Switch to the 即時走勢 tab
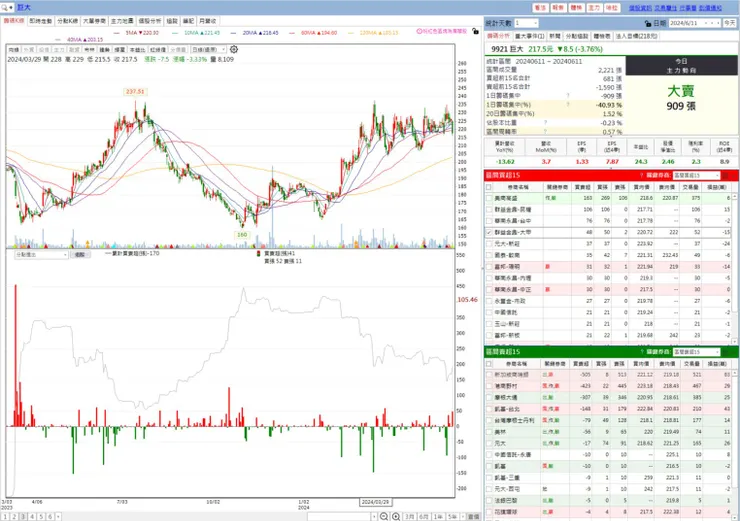This screenshot has height=521, width=740. tap(41, 21)
